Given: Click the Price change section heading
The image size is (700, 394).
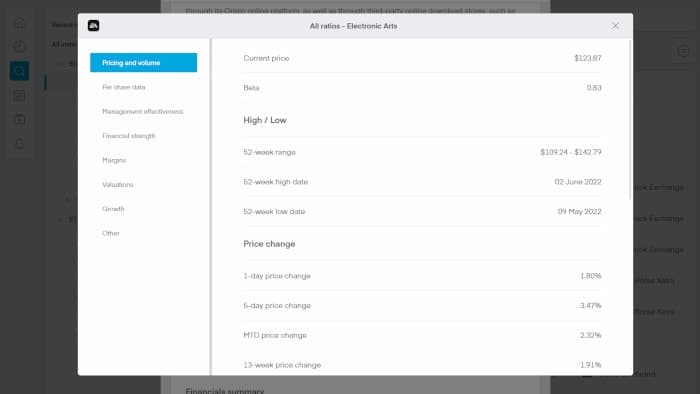Looking at the screenshot, I should point(269,244).
